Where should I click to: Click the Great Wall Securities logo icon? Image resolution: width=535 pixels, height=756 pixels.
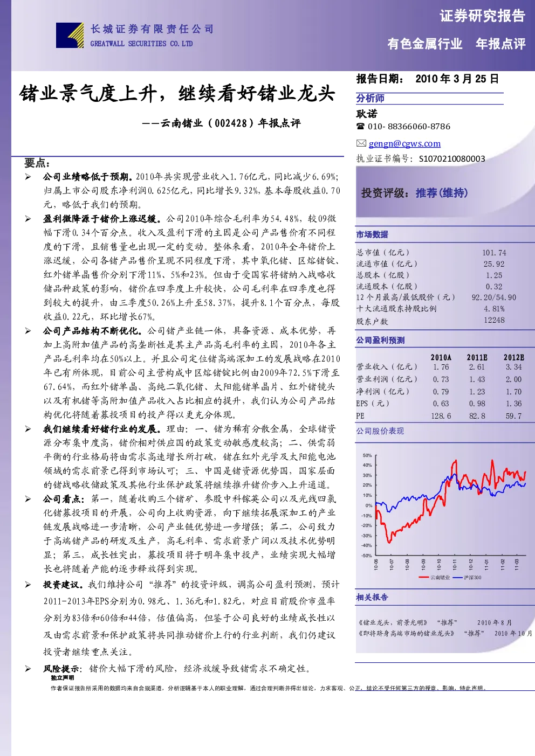point(70,35)
